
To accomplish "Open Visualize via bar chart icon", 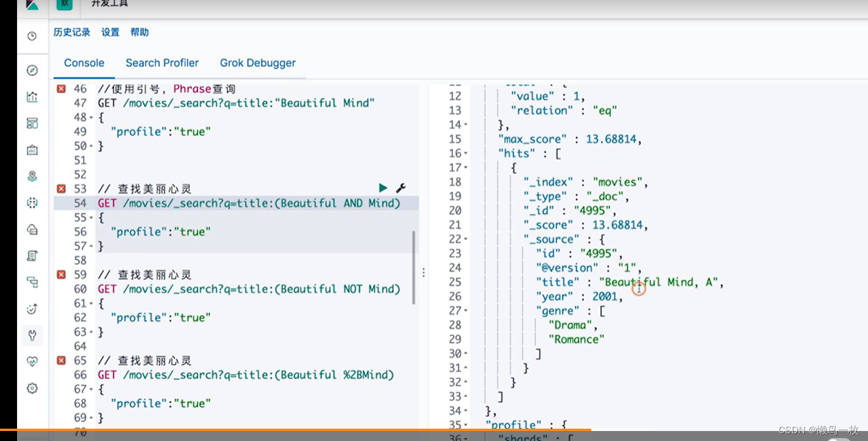I will click(x=32, y=97).
